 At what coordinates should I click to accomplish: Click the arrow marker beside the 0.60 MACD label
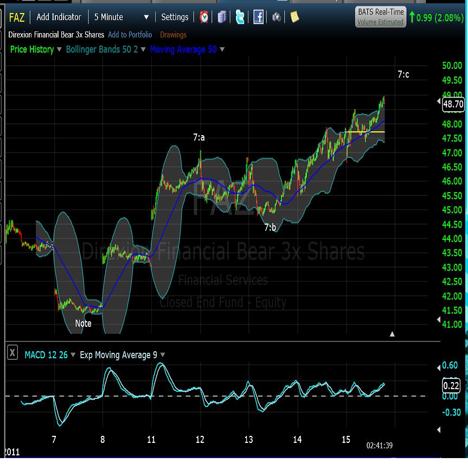pyautogui.click(x=439, y=368)
